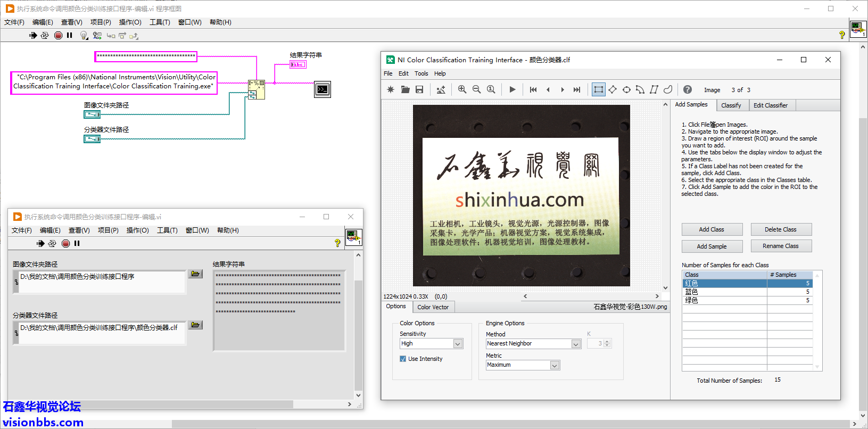Abort execution in block diagram toolbar
The image size is (868, 429).
coord(58,35)
